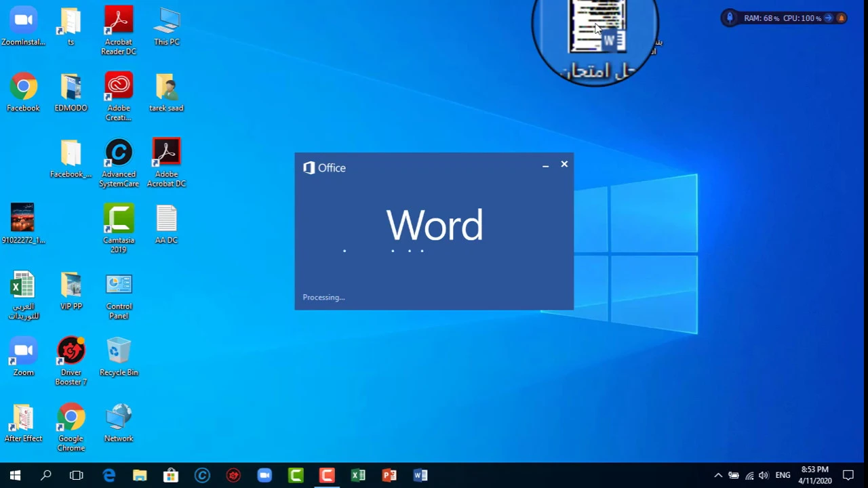Open the Network desktop icon

tap(119, 423)
